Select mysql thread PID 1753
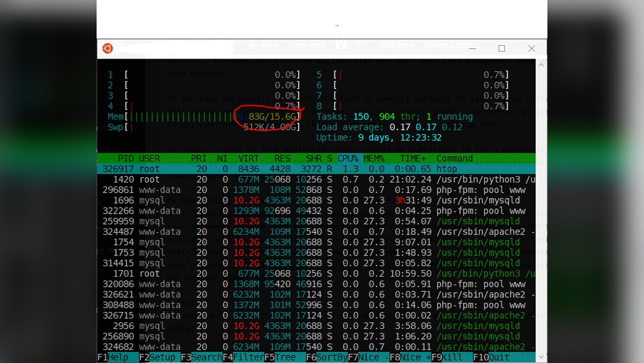 tap(316, 253)
